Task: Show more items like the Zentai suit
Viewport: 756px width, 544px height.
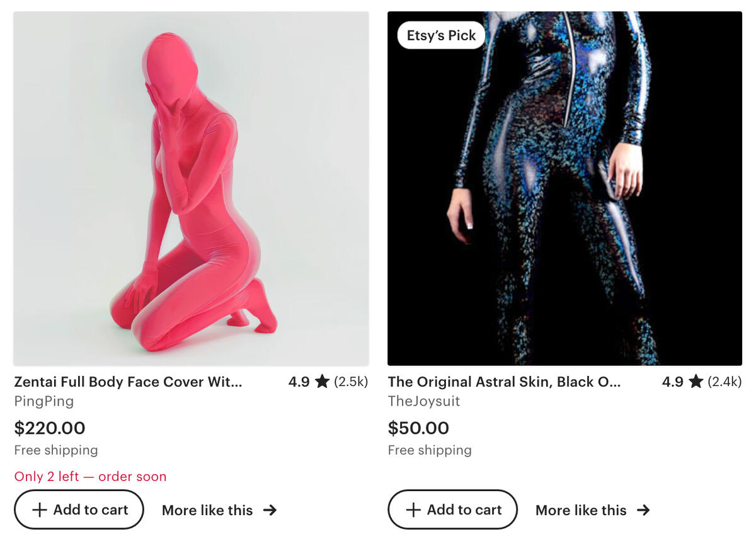Action: 207,510
